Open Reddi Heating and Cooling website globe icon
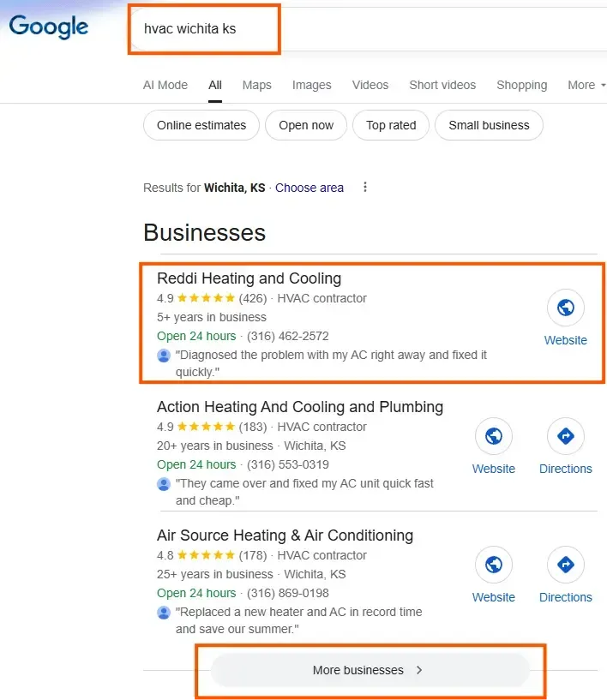 click(566, 308)
